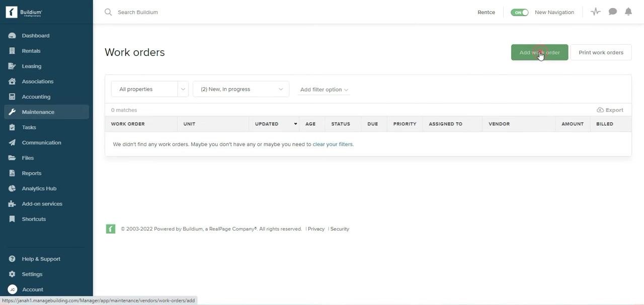Open Dashboard menu item
Screen dimensions: 644x305
[x=36, y=36]
